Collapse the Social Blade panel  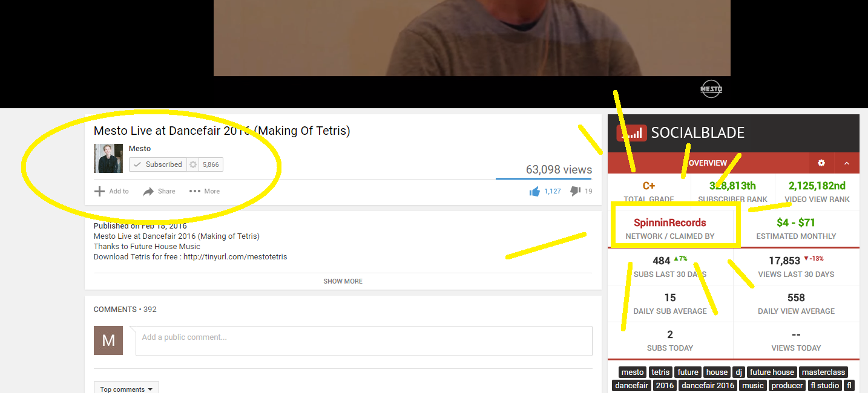[x=847, y=163]
